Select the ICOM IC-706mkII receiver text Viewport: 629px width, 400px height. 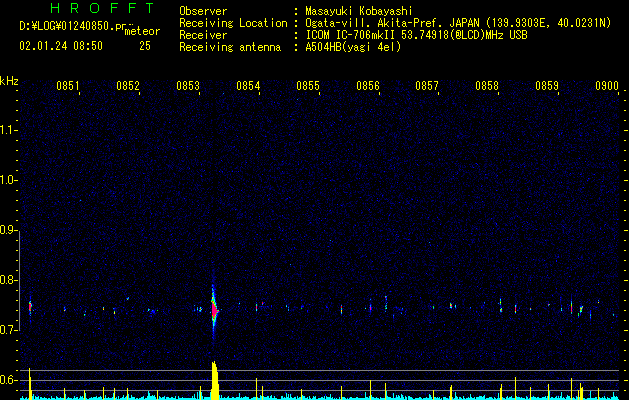416,35
